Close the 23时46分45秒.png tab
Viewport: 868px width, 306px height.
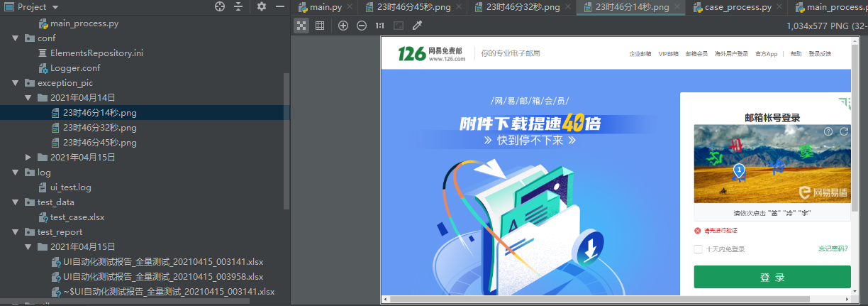pyautogui.click(x=460, y=8)
